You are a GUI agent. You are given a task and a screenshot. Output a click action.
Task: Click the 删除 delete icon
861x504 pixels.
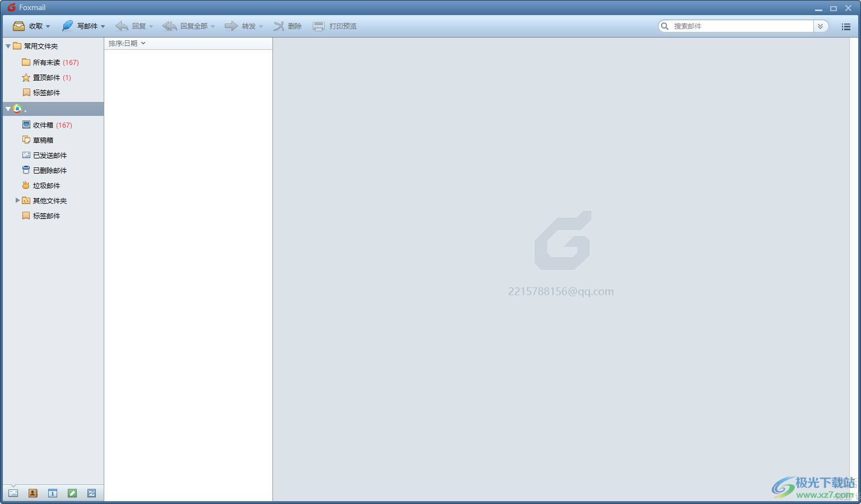point(279,26)
